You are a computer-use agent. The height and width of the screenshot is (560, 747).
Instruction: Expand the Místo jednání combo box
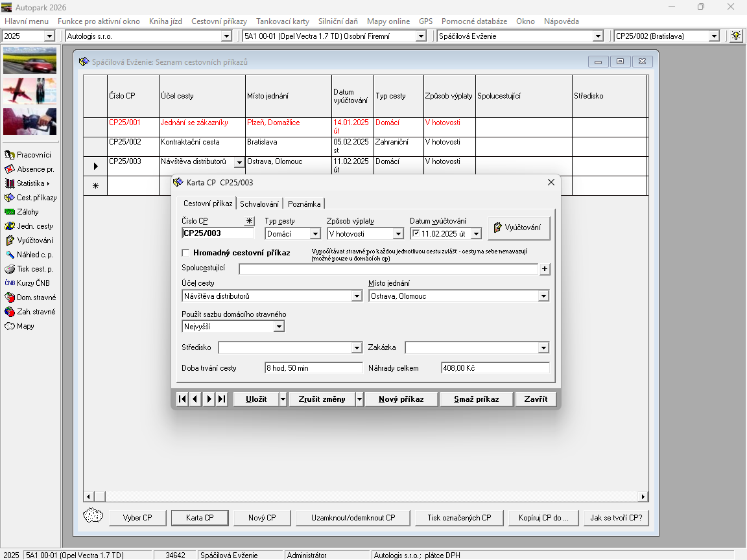pyautogui.click(x=543, y=296)
